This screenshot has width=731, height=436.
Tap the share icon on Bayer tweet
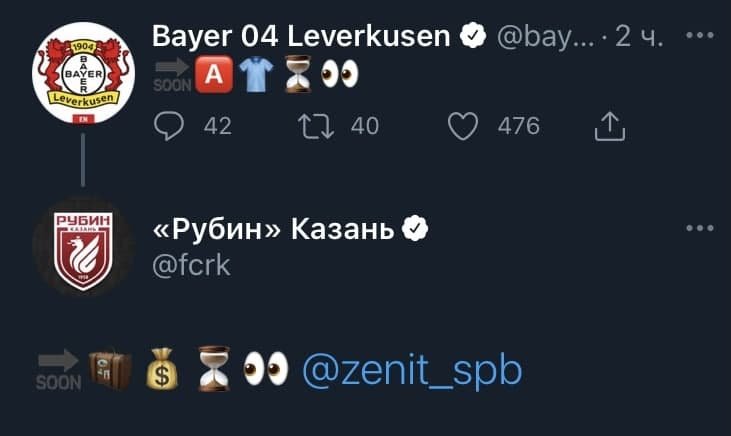pyautogui.click(x=609, y=126)
